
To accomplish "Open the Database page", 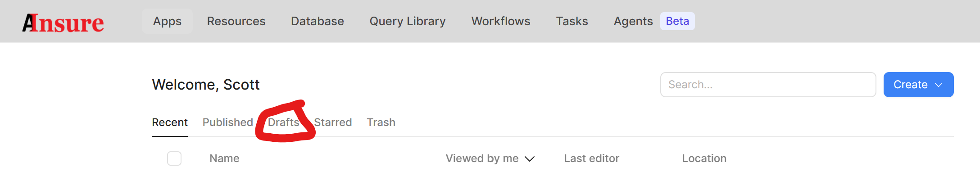I will 318,21.
